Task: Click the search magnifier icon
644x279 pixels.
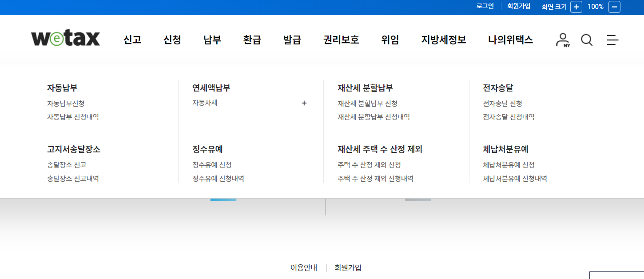Action: point(587,40)
